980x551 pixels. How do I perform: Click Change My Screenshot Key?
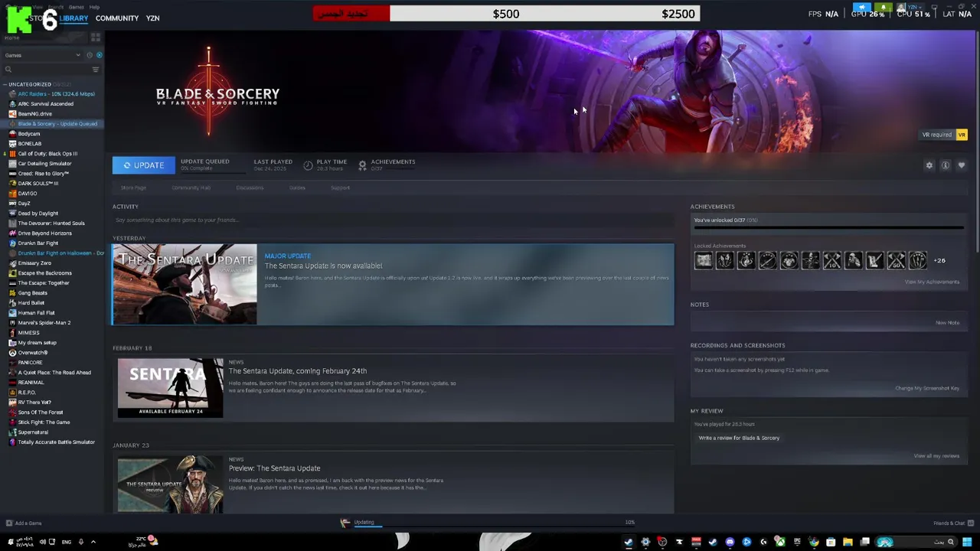point(927,388)
